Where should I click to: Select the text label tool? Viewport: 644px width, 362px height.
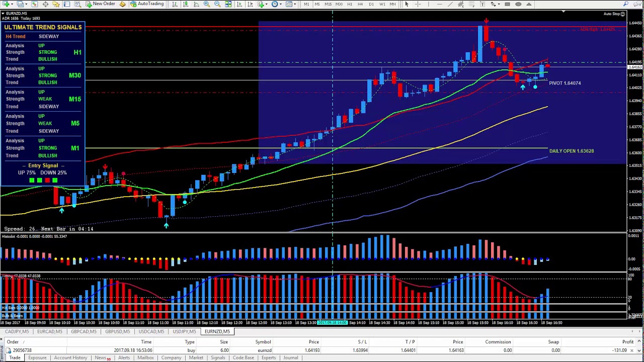[482, 4]
